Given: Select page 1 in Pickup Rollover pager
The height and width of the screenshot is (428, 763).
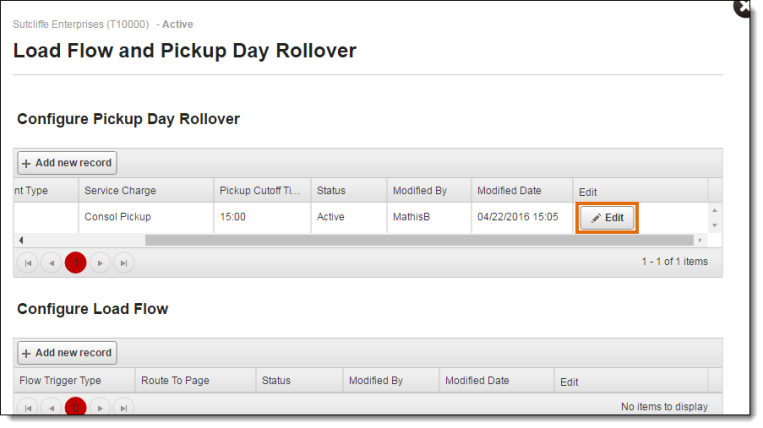Looking at the screenshot, I should (x=75, y=263).
